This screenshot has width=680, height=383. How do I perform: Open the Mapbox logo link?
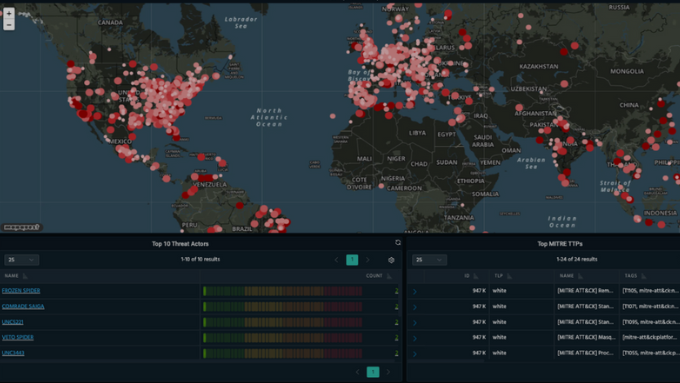click(x=21, y=227)
